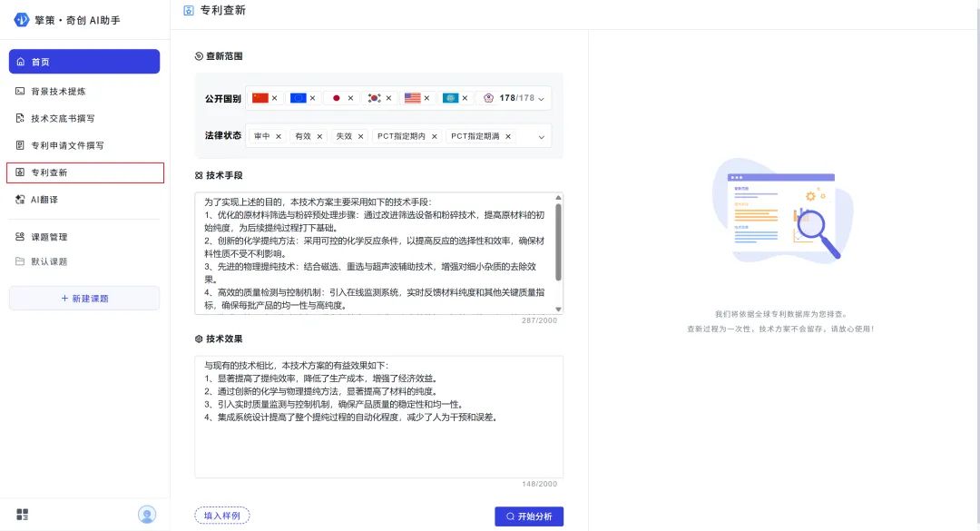
Task: Open the user avatar at bottom right
Action: click(147, 514)
